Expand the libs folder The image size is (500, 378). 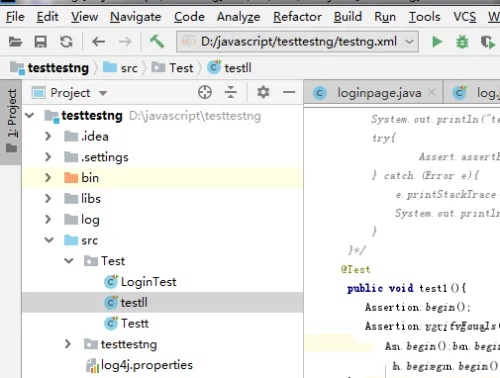(x=48, y=199)
